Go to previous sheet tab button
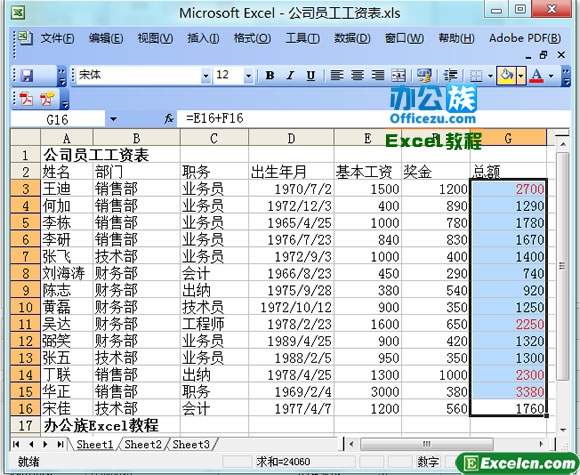 click(31, 444)
